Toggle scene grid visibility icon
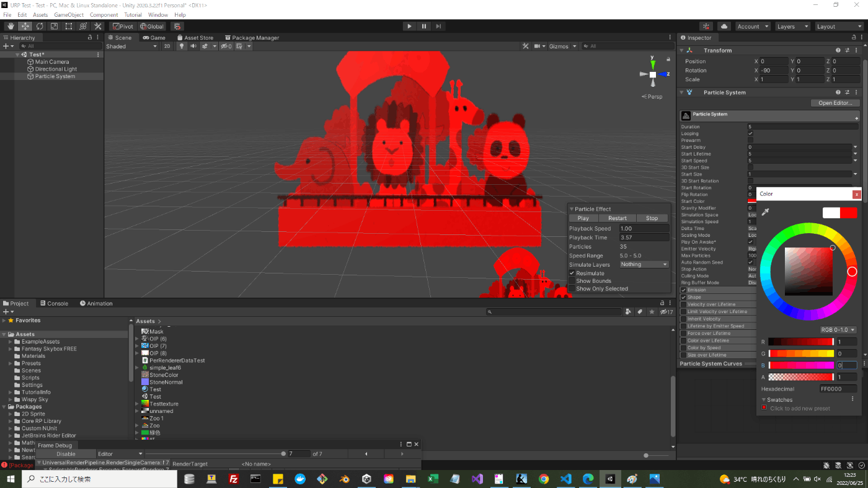This screenshot has width=868, height=488. [239, 46]
